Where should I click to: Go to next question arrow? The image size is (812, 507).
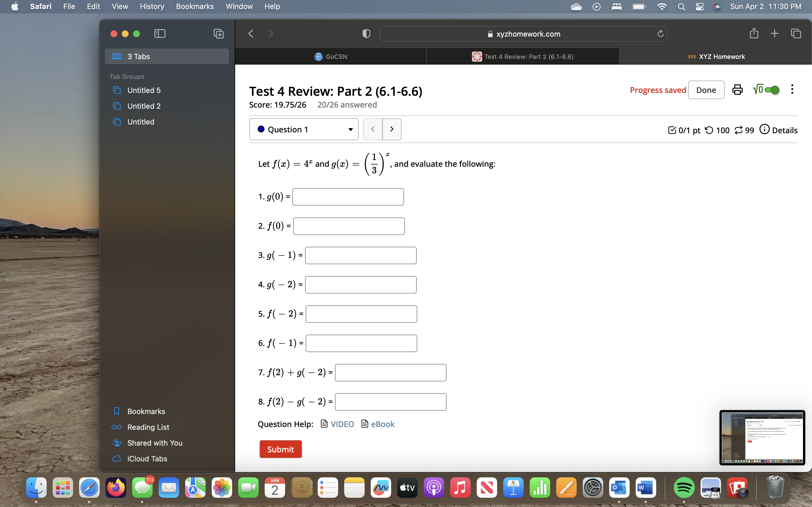(x=392, y=130)
